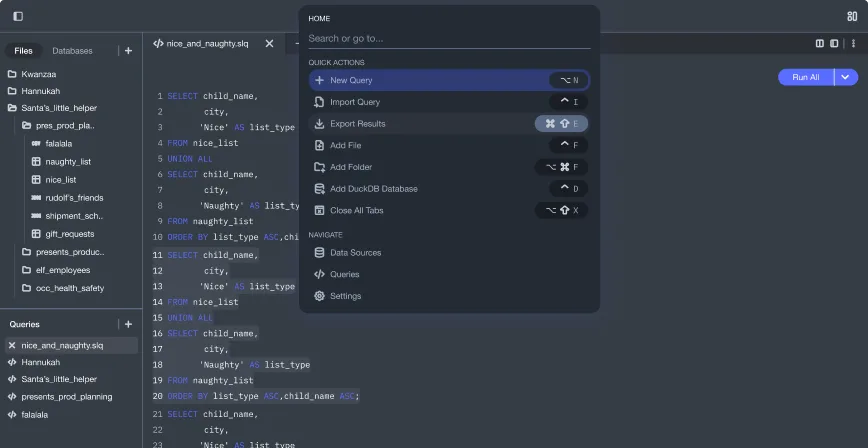This screenshot has height=448, width=868.
Task: Click line number 15 in the editor
Action: click(x=157, y=317)
